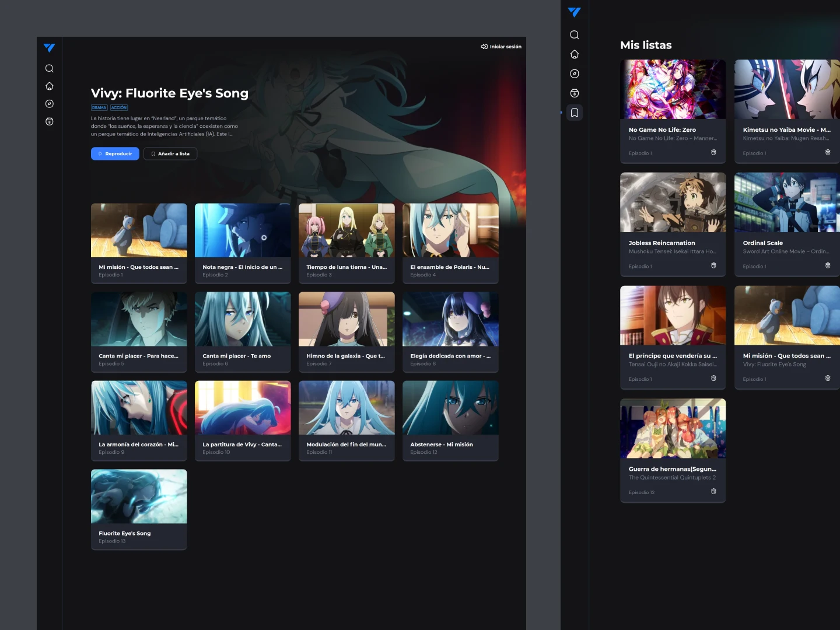840x630 pixels.
Task: Remove Jobless Reincarnation with its trash icon
Action: click(x=713, y=265)
